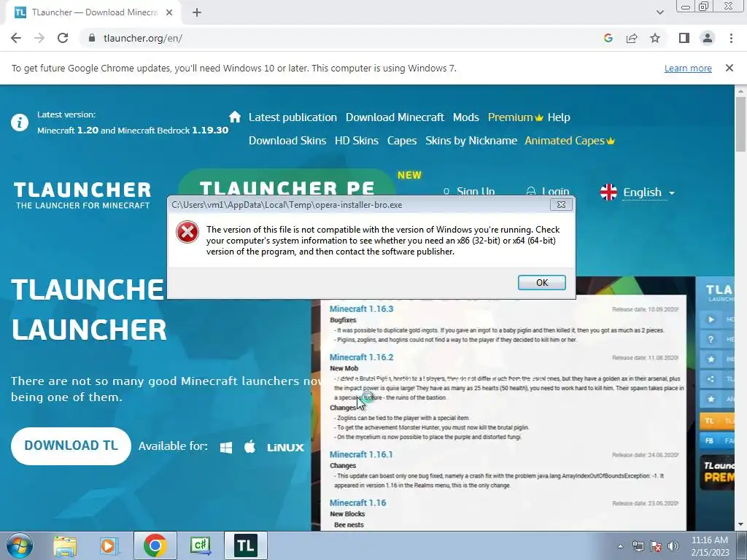Click the browser back arrow

(x=16, y=38)
